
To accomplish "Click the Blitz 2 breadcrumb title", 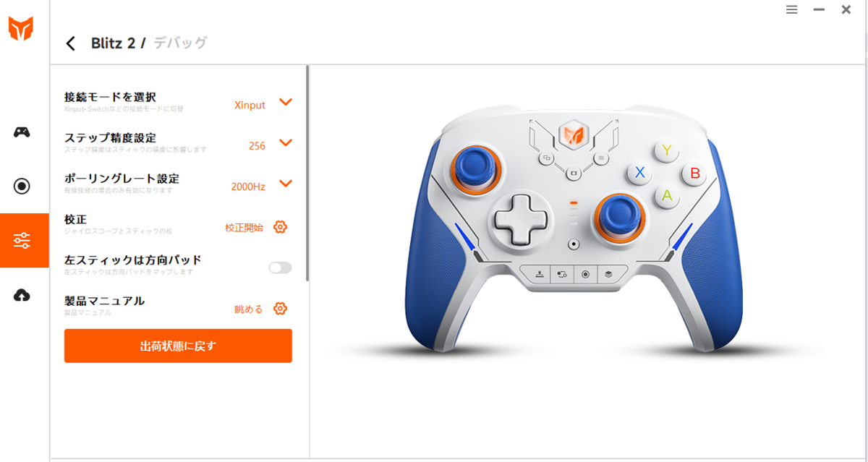I will [x=113, y=43].
